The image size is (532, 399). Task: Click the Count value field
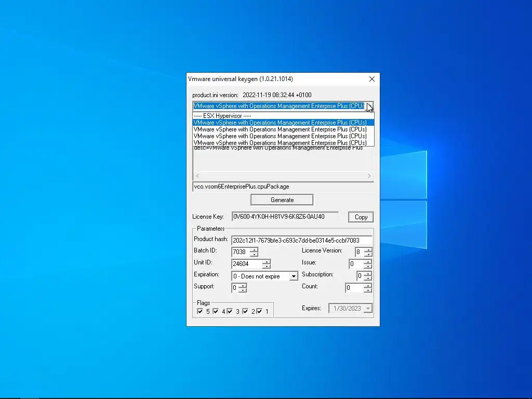[x=355, y=288]
